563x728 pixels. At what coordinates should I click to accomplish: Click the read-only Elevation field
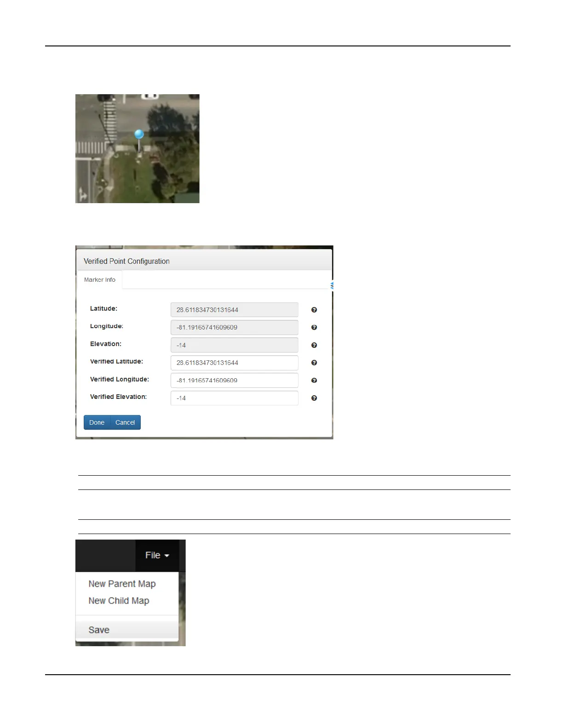pyautogui.click(x=235, y=345)
